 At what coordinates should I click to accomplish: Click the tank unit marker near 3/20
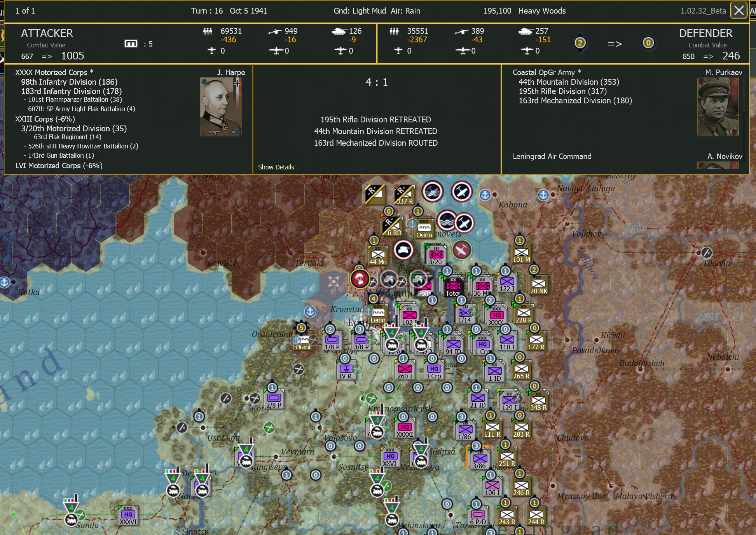(x=403, y=250)
